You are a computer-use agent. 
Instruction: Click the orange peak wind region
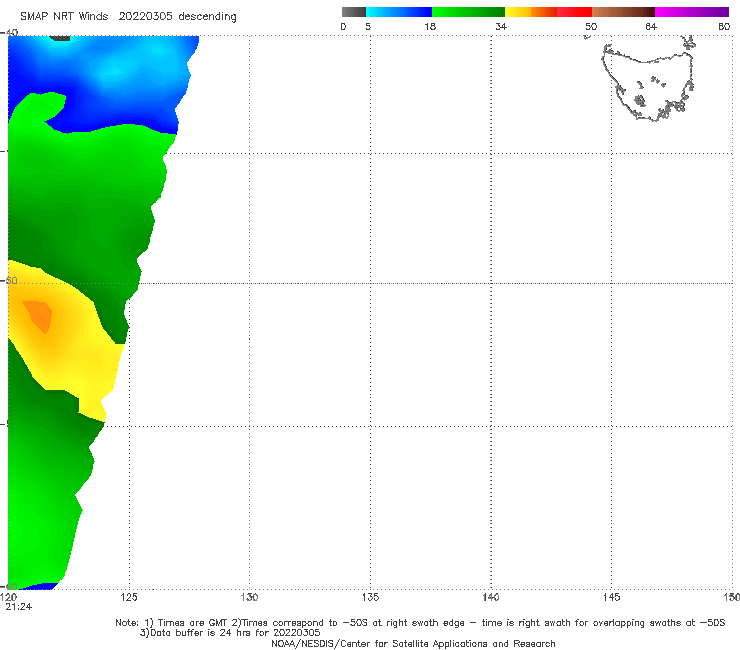pyautogui.click(x=39, y=316)
